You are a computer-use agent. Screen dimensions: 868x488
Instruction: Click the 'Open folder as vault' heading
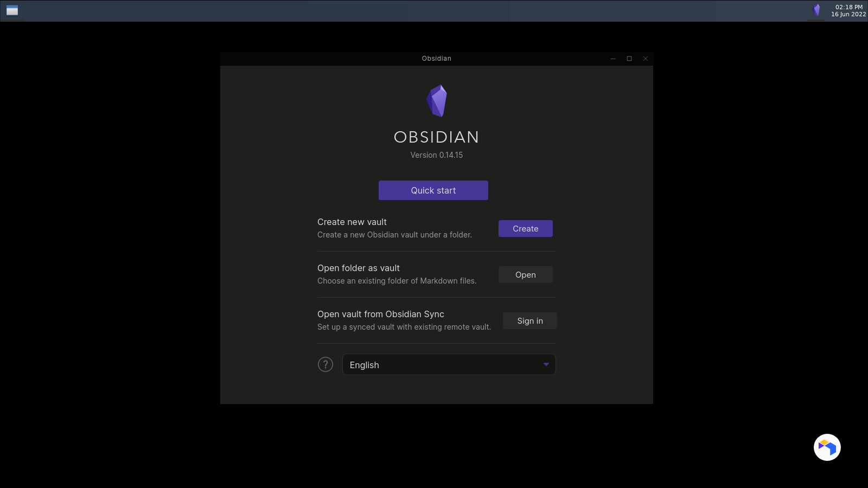point(359,268)
